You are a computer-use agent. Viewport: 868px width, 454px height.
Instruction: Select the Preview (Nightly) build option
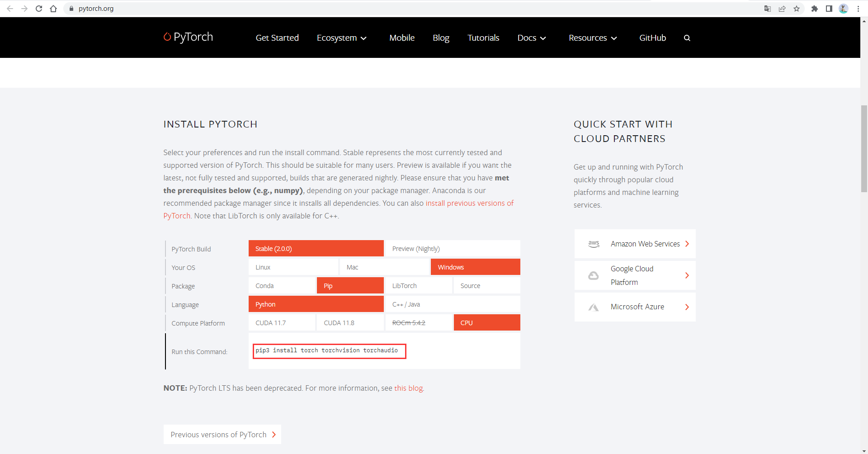pos(453,249)
